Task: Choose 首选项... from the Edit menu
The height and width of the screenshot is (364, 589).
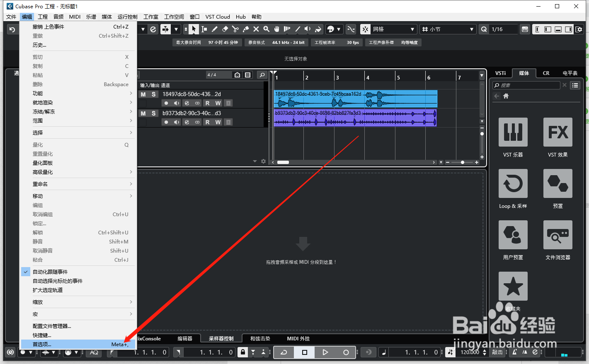Action: point(78,345)
